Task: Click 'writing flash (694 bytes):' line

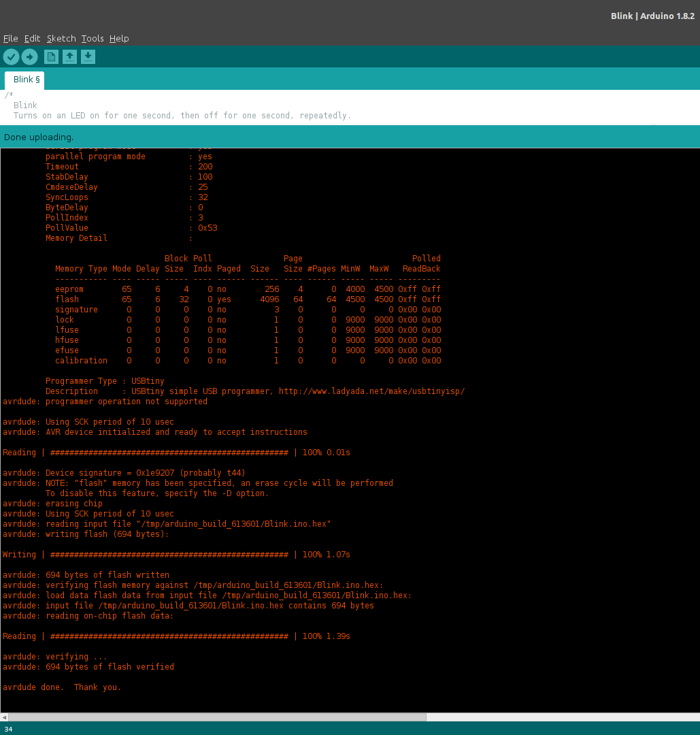Action: (x=86, y=534)
